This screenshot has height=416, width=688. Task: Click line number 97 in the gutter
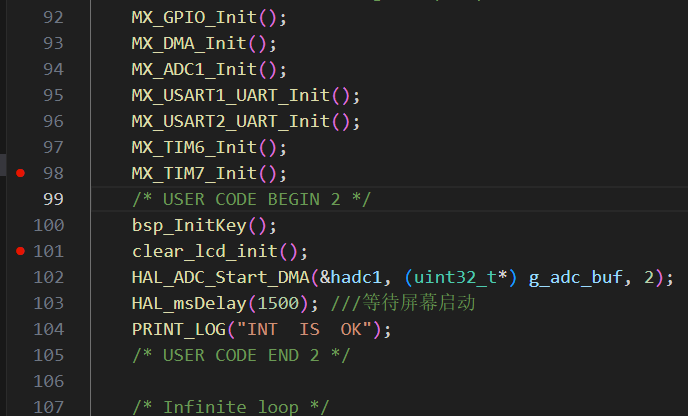tap(53, 147)
